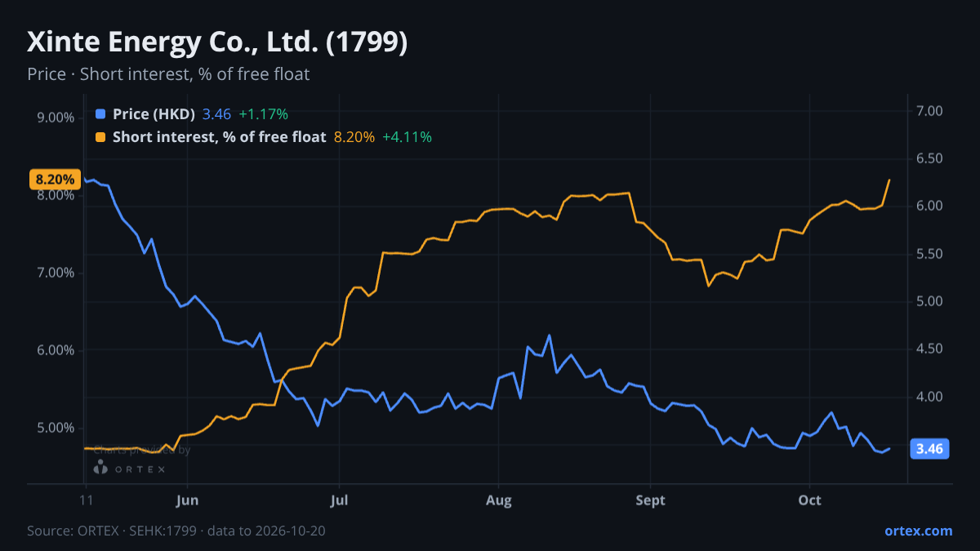Screen dimensions: 980x551
Task: Click the Oct date axis label
Action: (x=809, y=500)
